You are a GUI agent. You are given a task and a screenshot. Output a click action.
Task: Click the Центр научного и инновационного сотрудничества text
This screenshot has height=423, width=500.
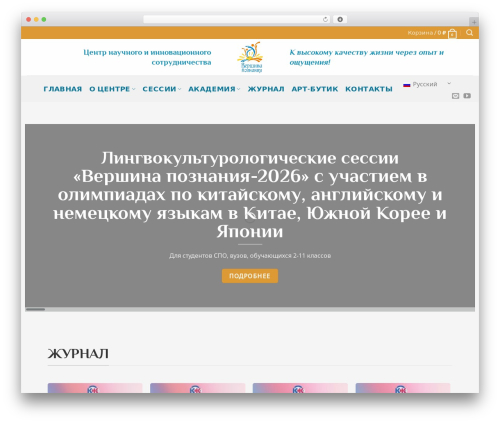point(147,57)
